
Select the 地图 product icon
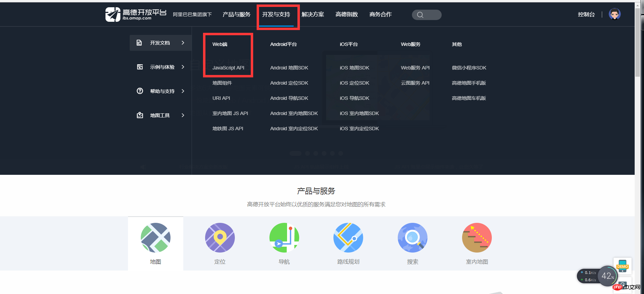pyautogui.click(x=156, y=238)
